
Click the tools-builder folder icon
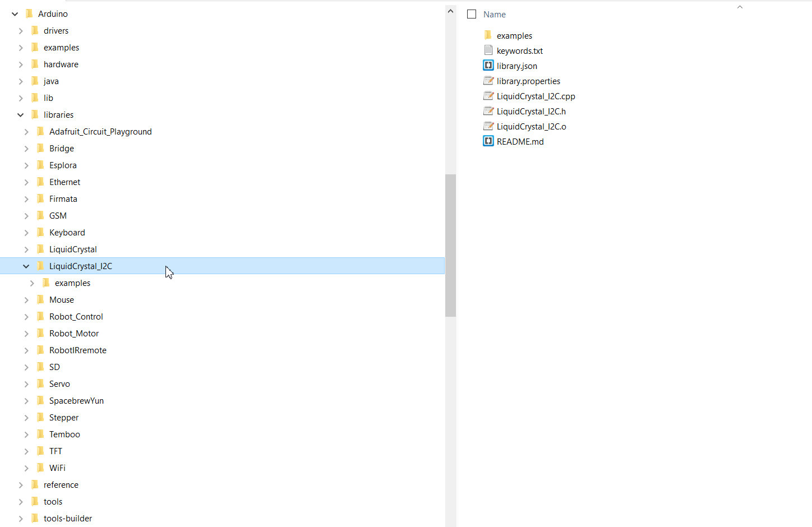tap(35, 518)
